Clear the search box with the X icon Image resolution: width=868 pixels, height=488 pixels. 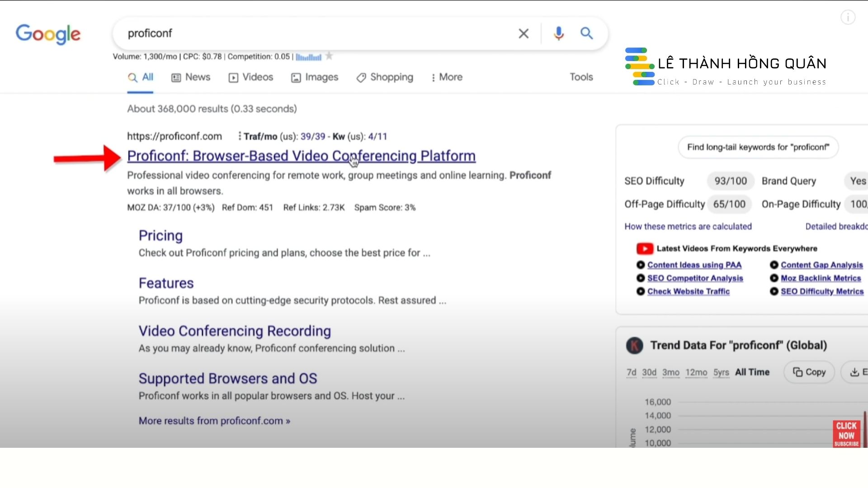pos(524,33)
